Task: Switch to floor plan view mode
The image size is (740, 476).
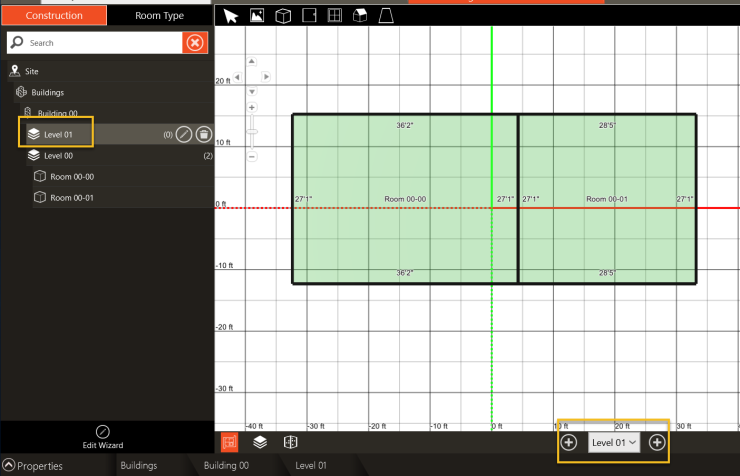Action: point(229,442)
